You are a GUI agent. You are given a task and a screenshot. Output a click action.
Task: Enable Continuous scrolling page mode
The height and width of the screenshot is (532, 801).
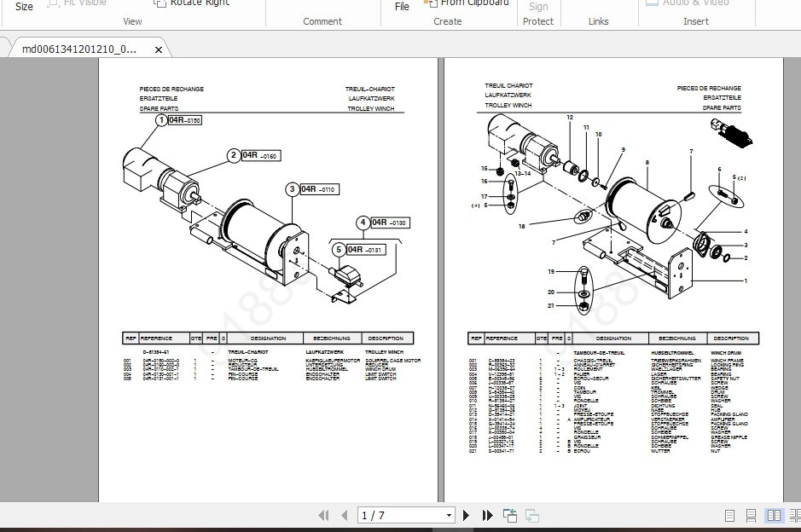coord(752,516)
